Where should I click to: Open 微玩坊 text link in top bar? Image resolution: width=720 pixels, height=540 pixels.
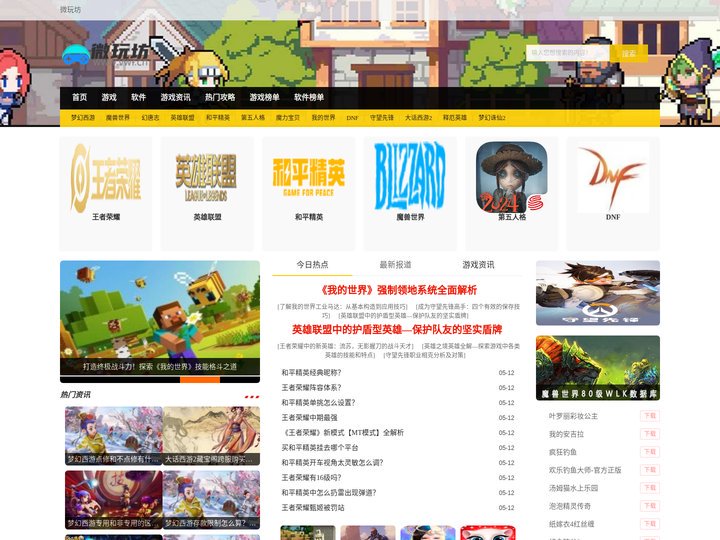click(x=70, y=9)
